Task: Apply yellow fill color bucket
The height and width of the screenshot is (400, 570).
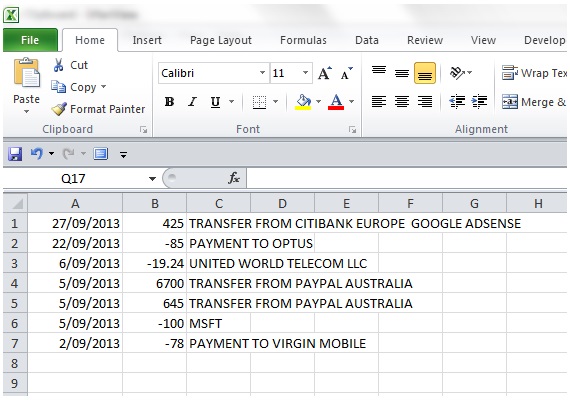Action: coord(303,102)
